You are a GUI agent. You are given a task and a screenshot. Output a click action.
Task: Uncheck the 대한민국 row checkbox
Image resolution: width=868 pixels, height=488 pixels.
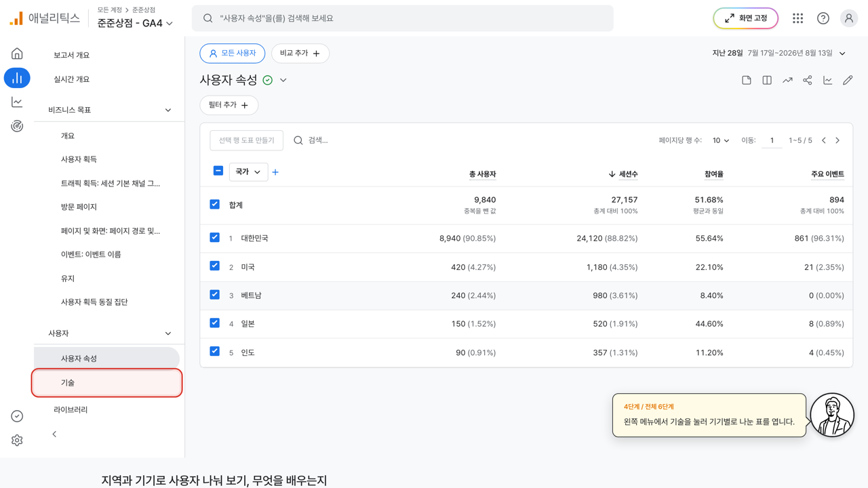(215, 237)
